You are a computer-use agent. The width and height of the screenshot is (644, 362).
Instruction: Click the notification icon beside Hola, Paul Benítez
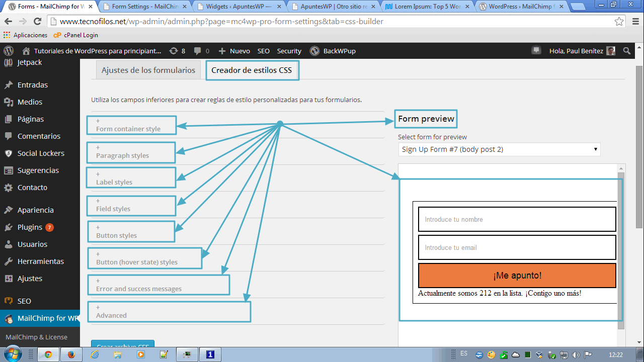click(x=536, y=50)
